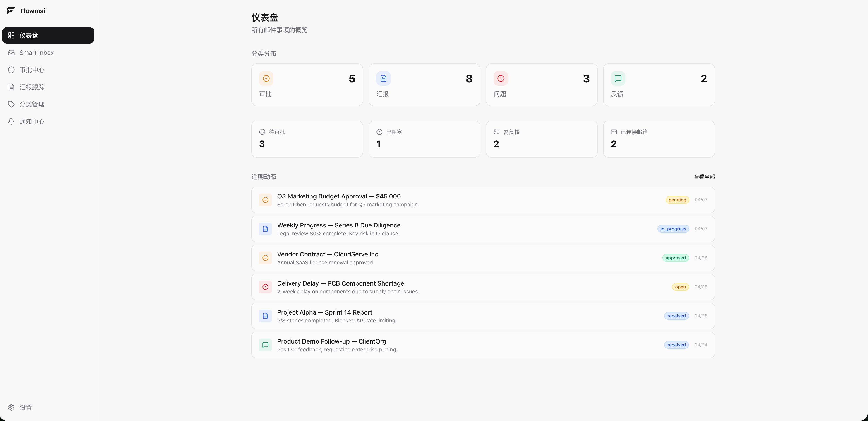Click the in_progress status badge

673,229
